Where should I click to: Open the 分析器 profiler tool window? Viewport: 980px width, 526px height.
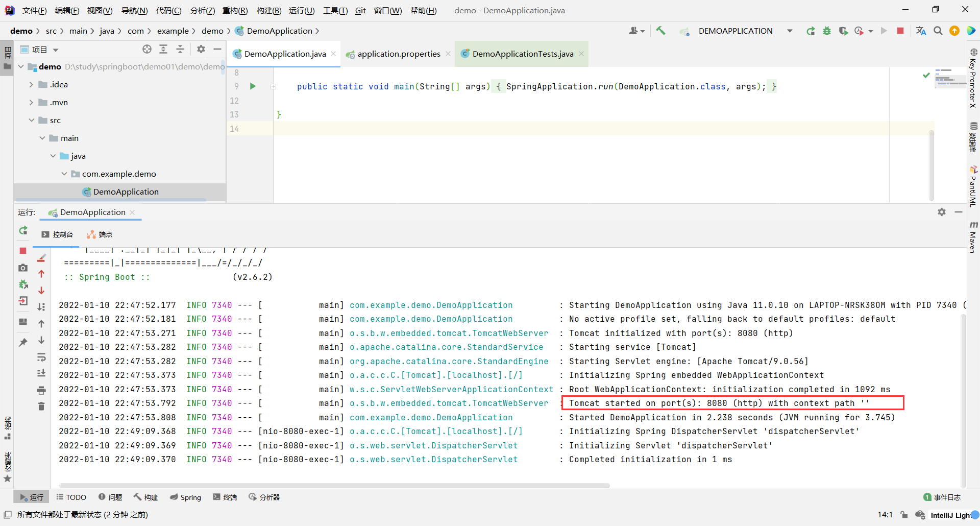(264, 497)
